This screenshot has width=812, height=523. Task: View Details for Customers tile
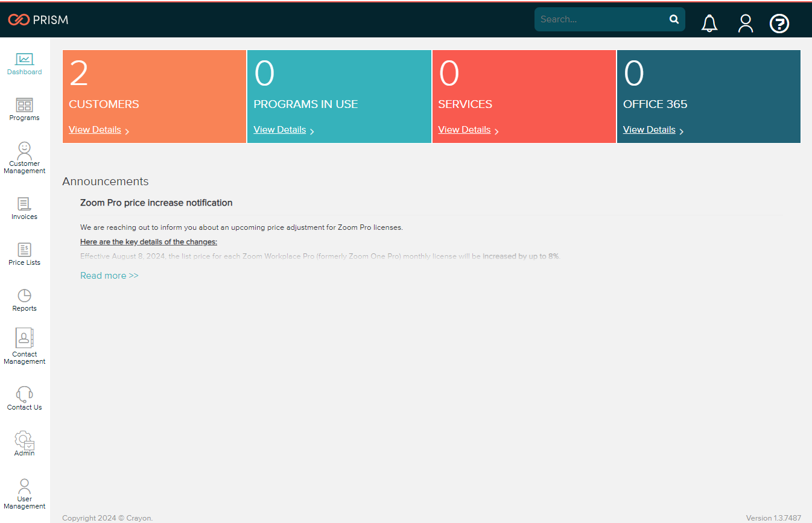coord(95,130)
